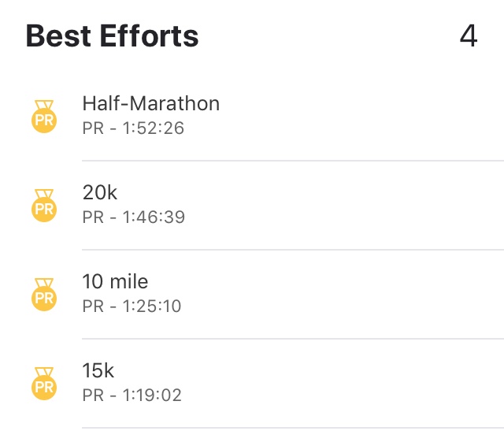Tap the 15k PR medal icon
Image resolution: width=504 pixels, height=442 pixels.
point(44,383)
